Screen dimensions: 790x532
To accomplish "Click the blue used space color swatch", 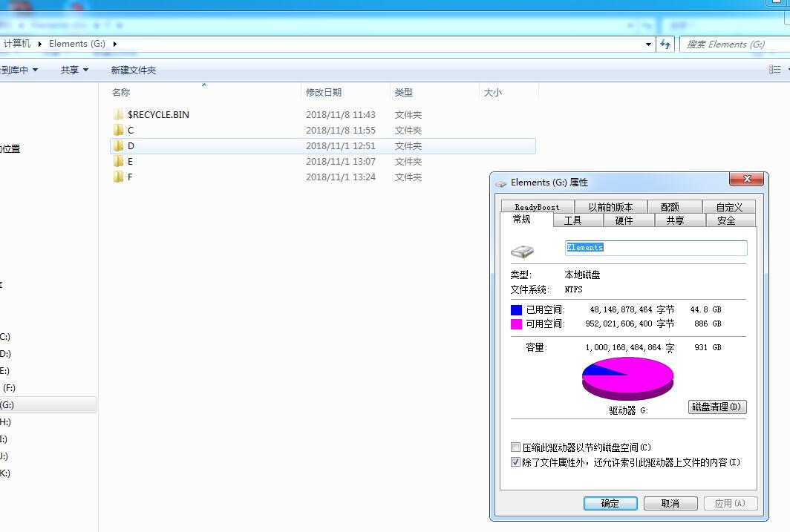I will point(516,309).
